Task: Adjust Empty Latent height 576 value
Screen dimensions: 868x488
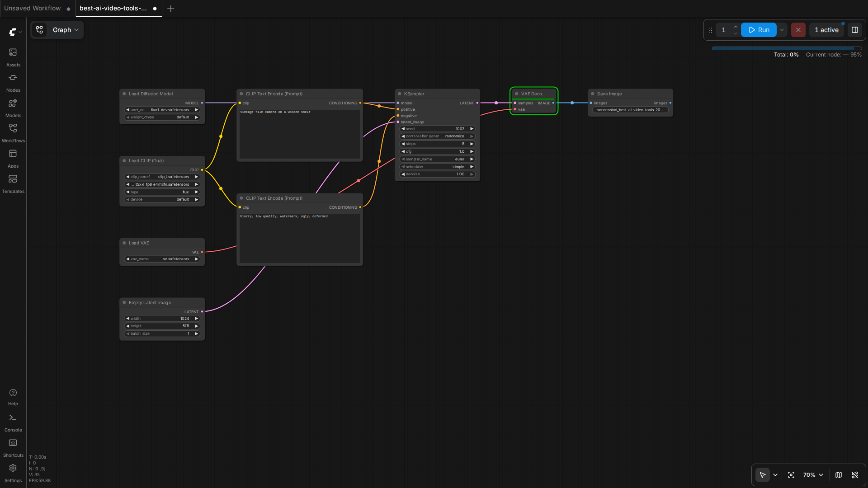Action: [162, 326]
